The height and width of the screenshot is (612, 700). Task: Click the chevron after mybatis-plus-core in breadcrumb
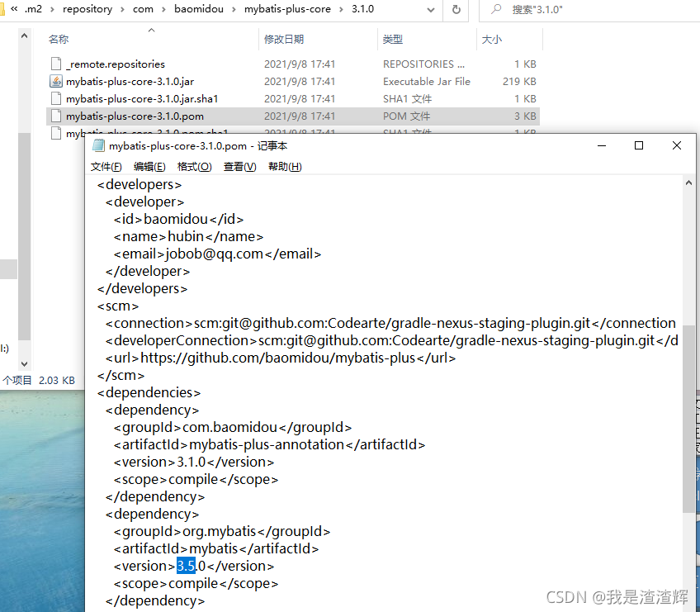click(x=341, y=9)
